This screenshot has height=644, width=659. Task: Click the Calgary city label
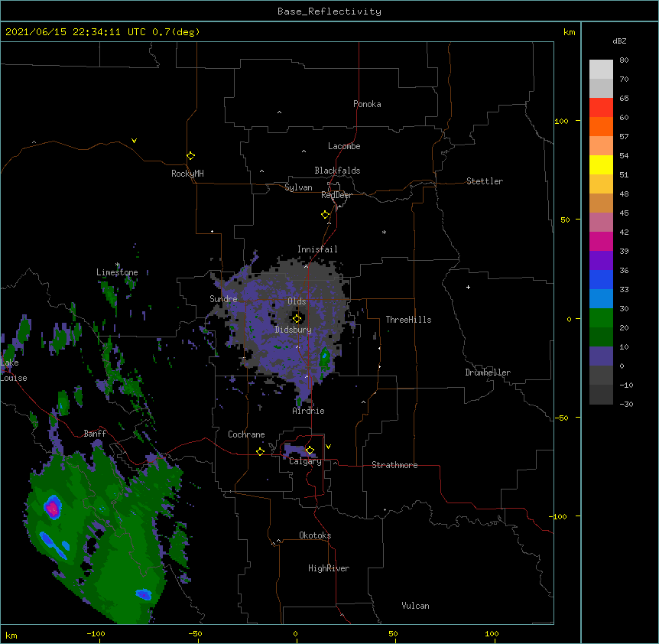tap(305, 461)
